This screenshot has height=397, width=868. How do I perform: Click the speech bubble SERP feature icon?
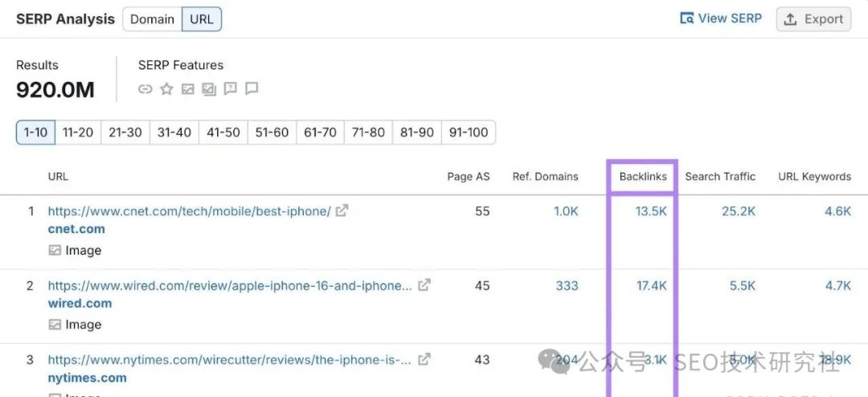[x=252, y=89]
